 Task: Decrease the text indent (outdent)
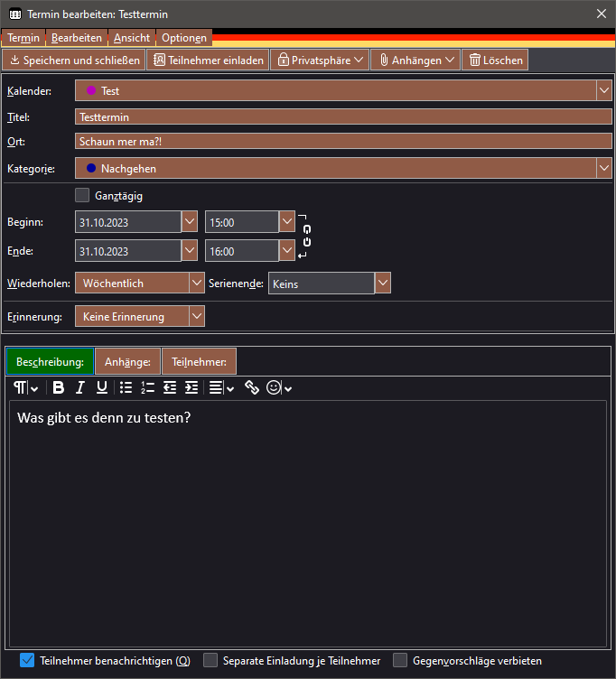pyautogui.click(x=170, y=387)
